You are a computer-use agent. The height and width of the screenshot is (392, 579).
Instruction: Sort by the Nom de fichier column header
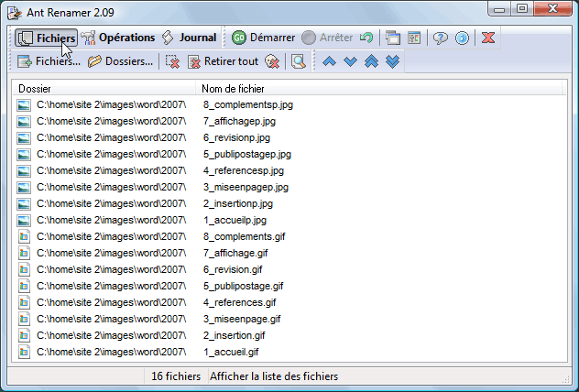[x=233, y=88]
